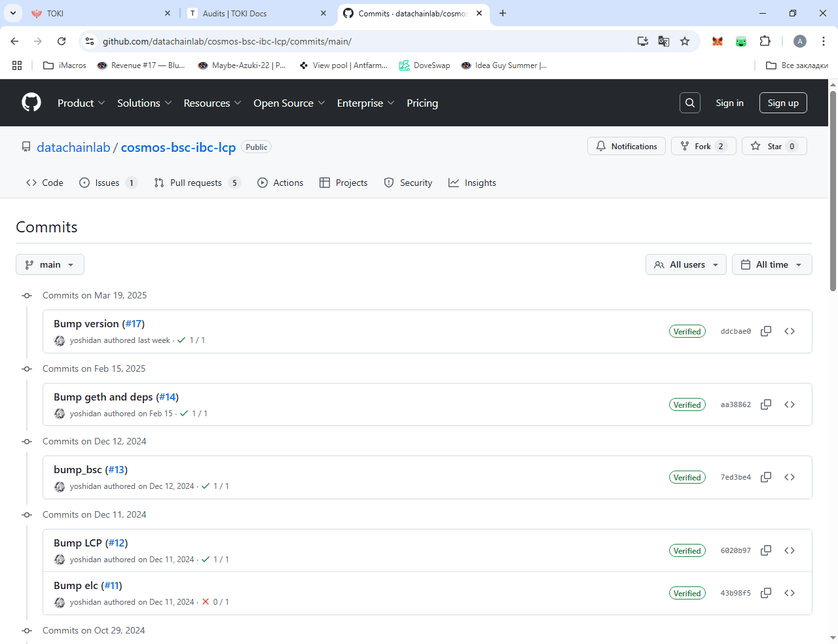Image resolution: width=838 pixels, height=644 pixels.
Task: Click green check status on Bump version commit
Action: click(181, 340)
